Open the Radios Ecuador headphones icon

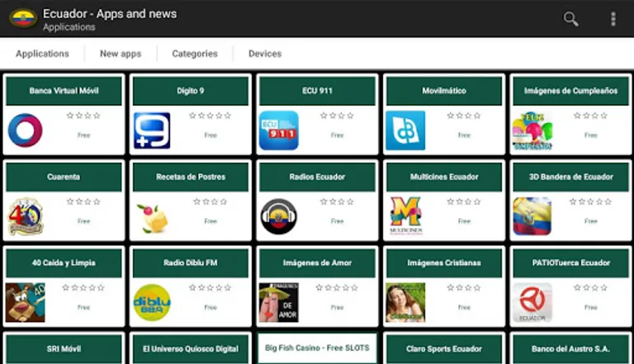tap(278, 216)
